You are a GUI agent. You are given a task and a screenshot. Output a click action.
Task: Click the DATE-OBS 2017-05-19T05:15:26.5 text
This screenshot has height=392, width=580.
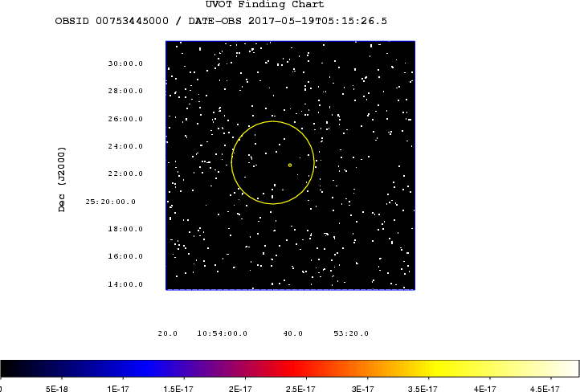click(288, 21)
